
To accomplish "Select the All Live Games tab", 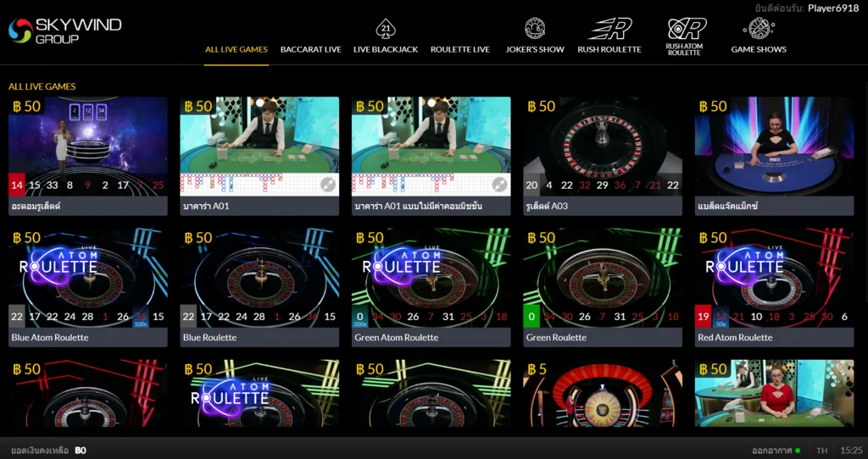I will coord(236,49).
